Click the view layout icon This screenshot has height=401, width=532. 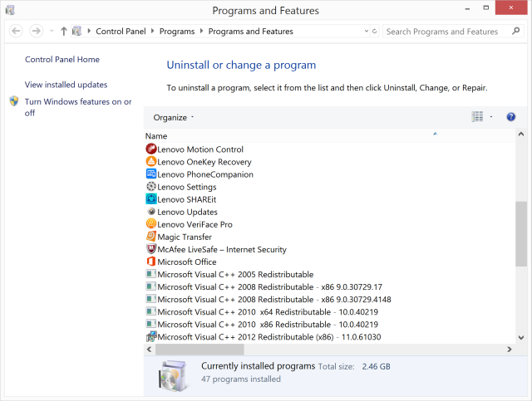coord(477,117)
